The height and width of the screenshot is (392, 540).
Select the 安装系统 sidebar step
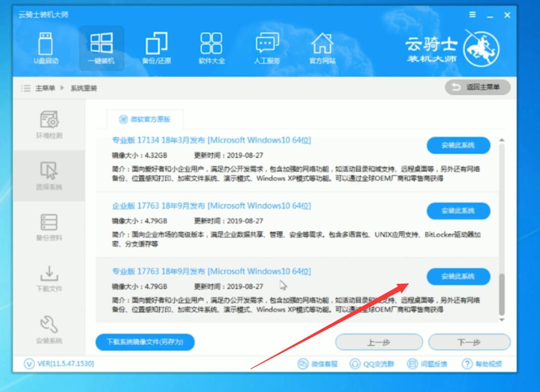(x=49, y=330)
